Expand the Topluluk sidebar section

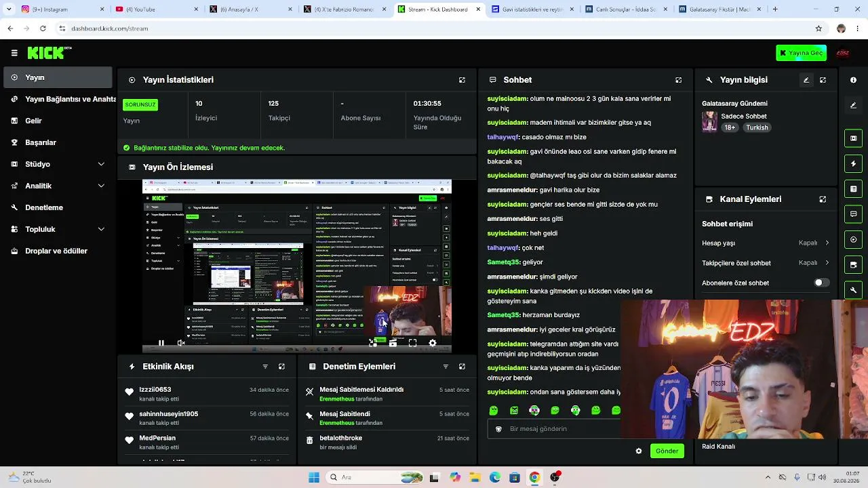pos(101,229)
